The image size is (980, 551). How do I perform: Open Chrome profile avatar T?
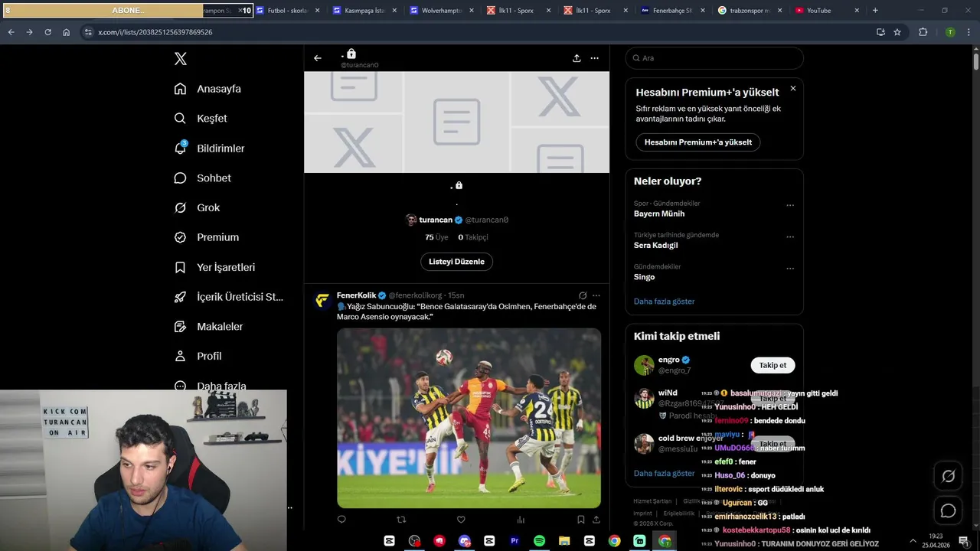(950, 32)
